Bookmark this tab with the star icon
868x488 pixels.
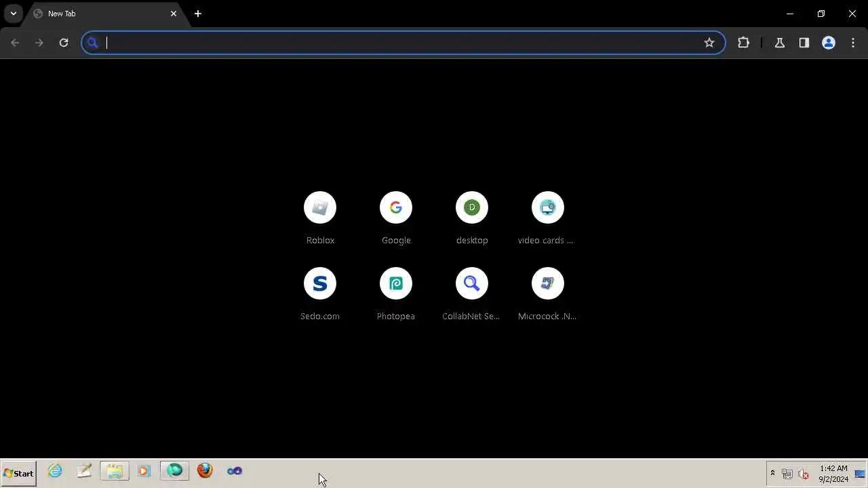(709, 43)
